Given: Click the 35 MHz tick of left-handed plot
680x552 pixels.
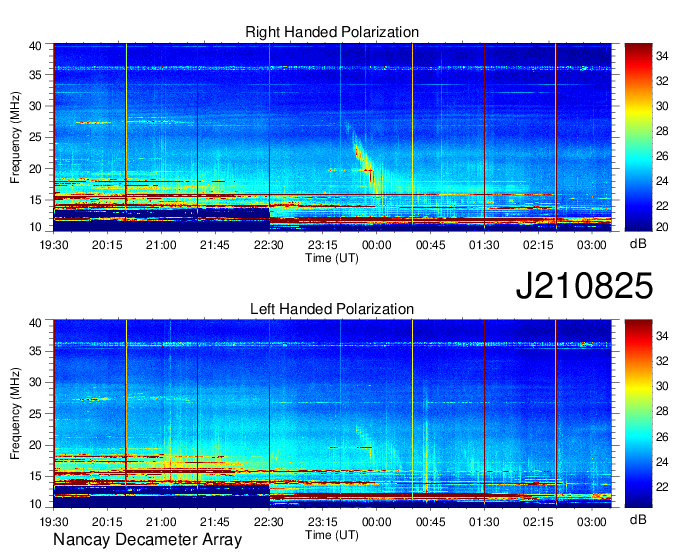Looking at the screenshot, I should pyautogui.click(x=35, y=351).
